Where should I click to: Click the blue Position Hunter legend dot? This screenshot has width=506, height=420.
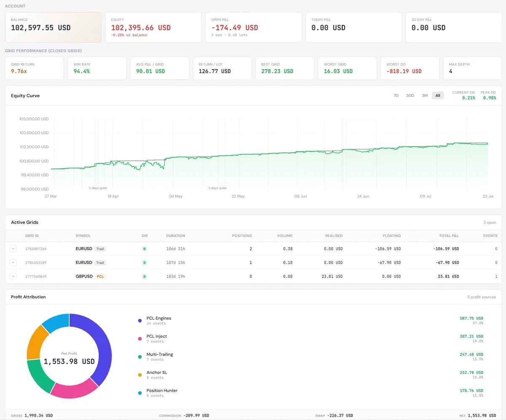[x=140, y=393]
